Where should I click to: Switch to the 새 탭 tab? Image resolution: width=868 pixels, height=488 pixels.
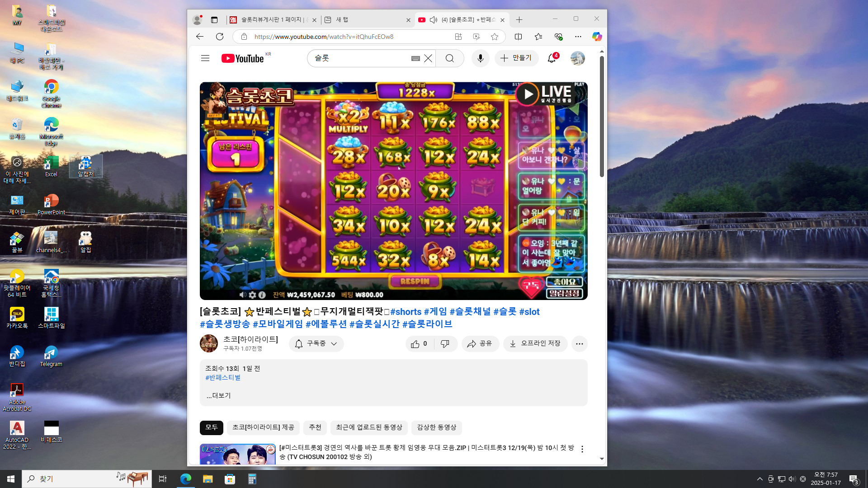pos(367,20)
